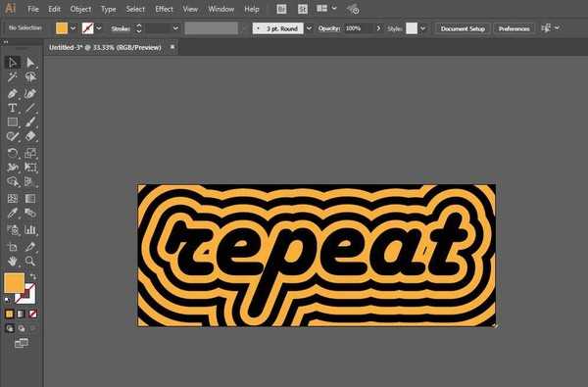Image resolution: width=588 pixels, height=387 pixels.
Task: Open the Effect menu
Action: click(164, 9)
